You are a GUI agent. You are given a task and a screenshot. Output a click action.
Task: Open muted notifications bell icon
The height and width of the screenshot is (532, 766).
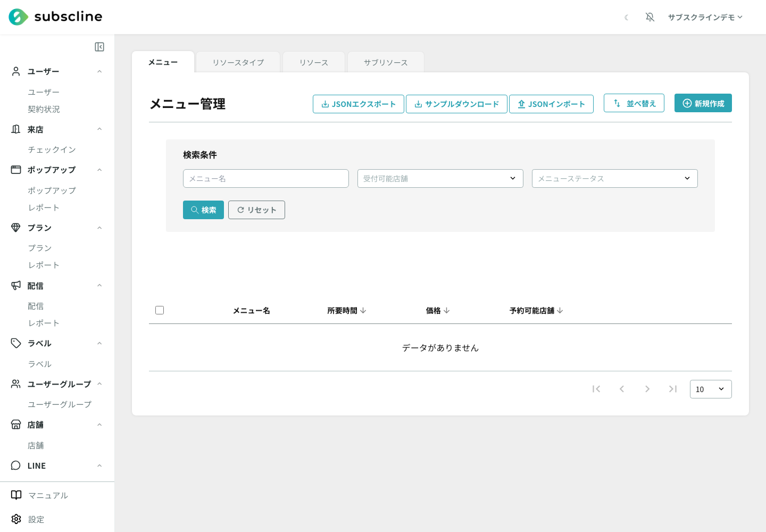(x=650, y=17)
